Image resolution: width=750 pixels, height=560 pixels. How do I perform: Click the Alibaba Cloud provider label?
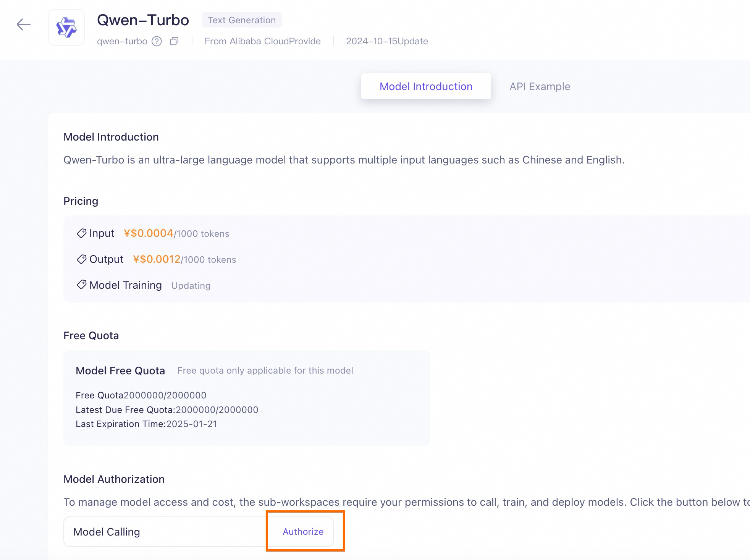pyautogui.click(x=262, y=41)
